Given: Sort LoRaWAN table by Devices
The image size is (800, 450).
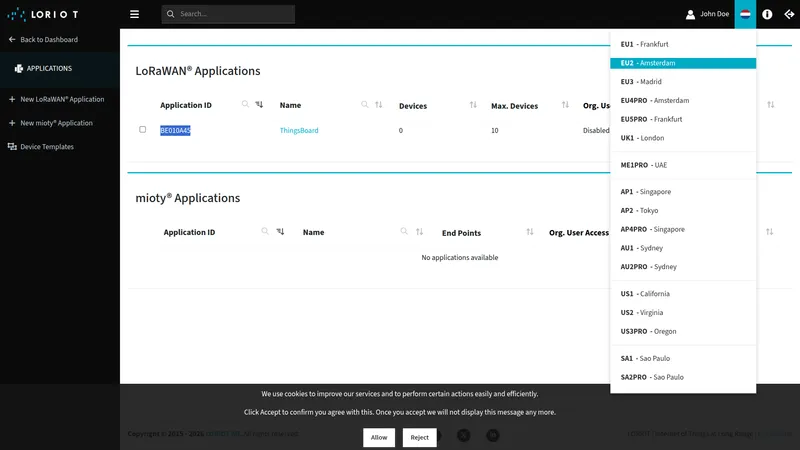Looking at the screenshot, I should [473, 105].
